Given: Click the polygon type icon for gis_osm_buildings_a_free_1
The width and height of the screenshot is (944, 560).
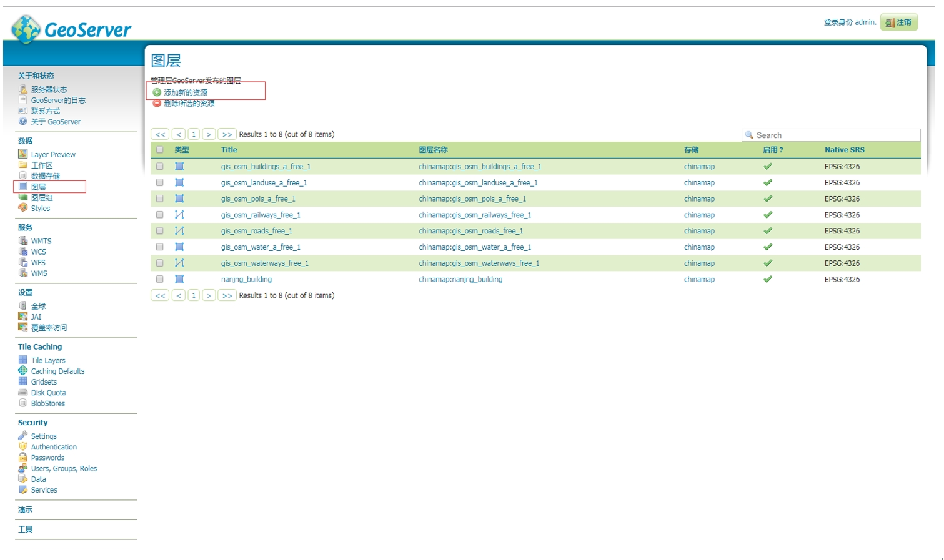Looking at the screenshot, I should click(x=179, y=167).
